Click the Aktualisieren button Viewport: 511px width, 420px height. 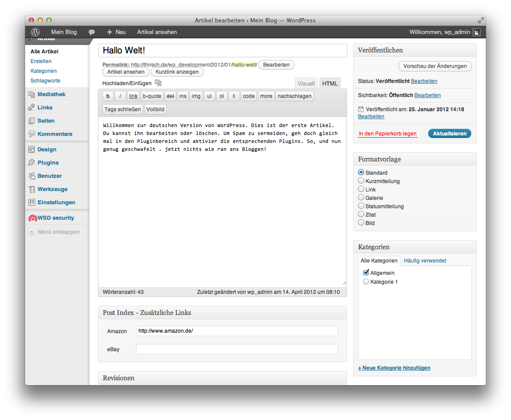[449, 133]
